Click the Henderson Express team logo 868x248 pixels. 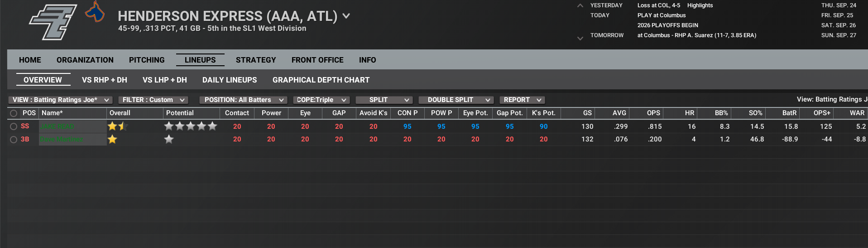tap(53, 22)
